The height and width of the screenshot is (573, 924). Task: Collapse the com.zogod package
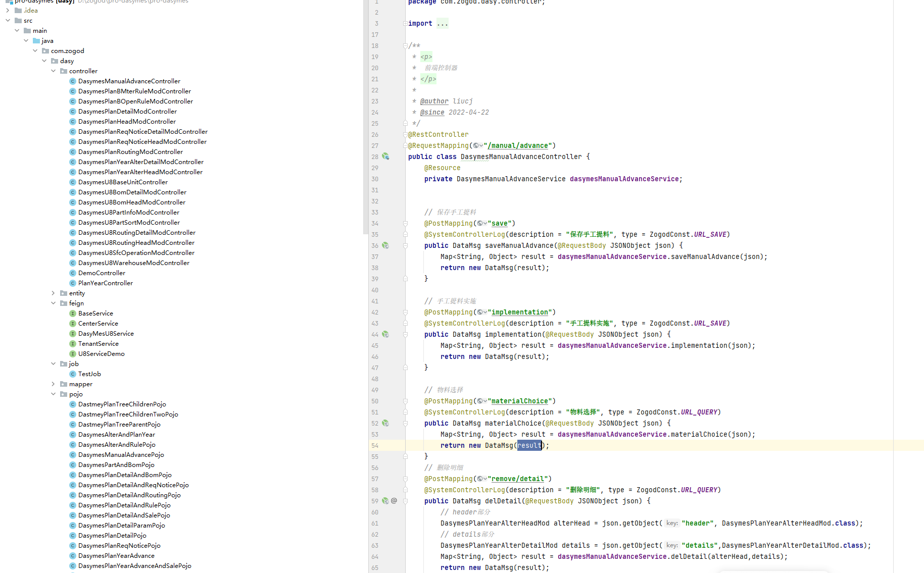35,51
